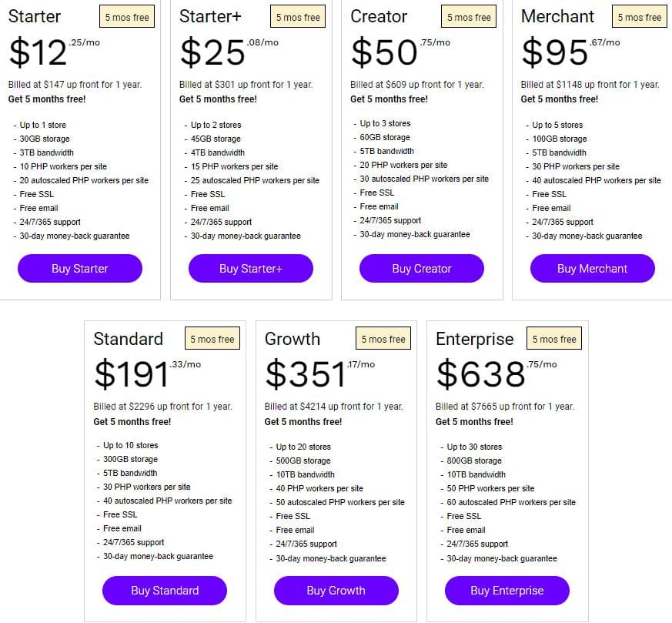Select the 5 mos free badge on Starter
Screen dimensions: 672x623
126,16
